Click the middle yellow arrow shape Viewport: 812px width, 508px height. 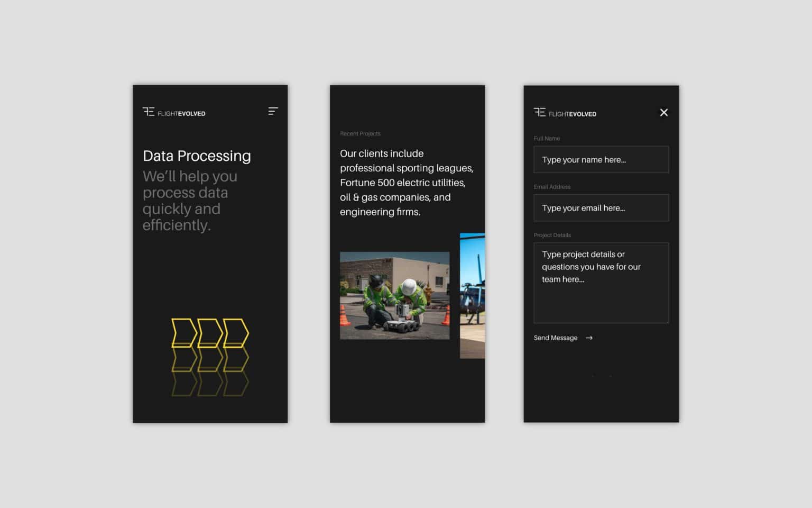210,333
